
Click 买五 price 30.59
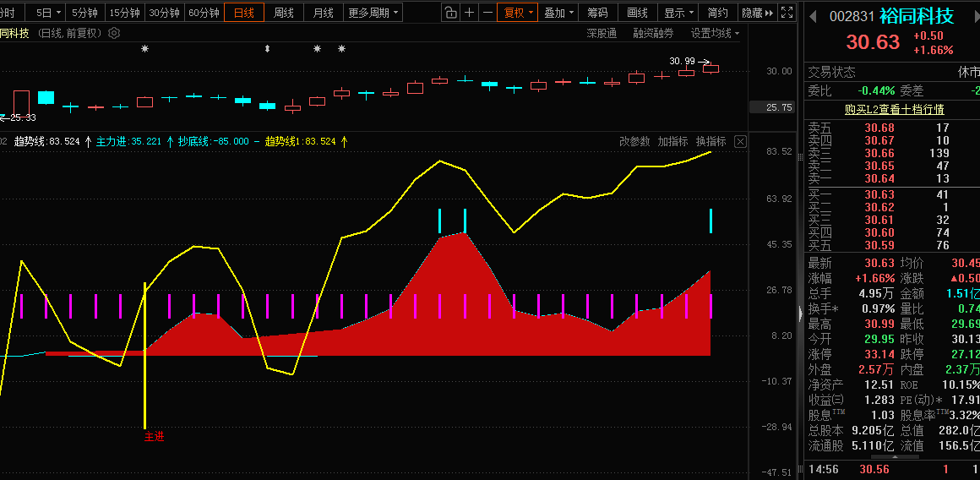[x=879, y=246]
